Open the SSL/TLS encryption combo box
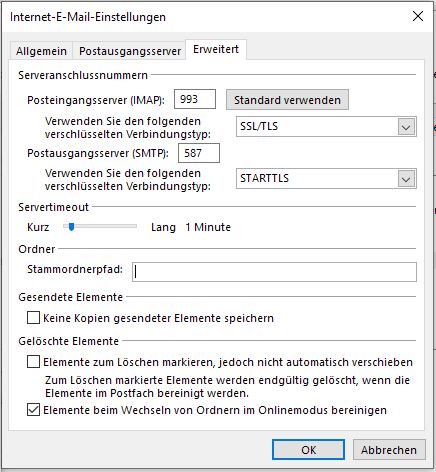The height and width of the screenshot is (472, 436). (x=326, y=126)
